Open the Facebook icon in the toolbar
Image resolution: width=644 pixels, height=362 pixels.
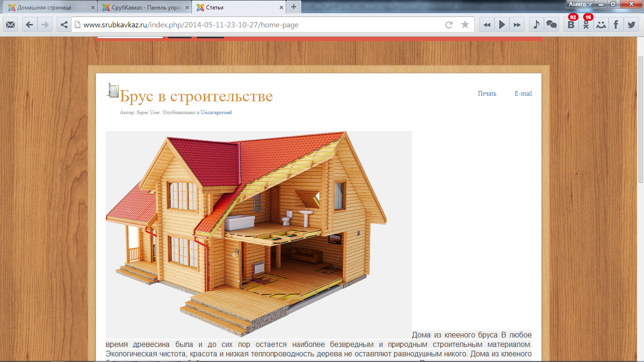(x=616, y=25)
